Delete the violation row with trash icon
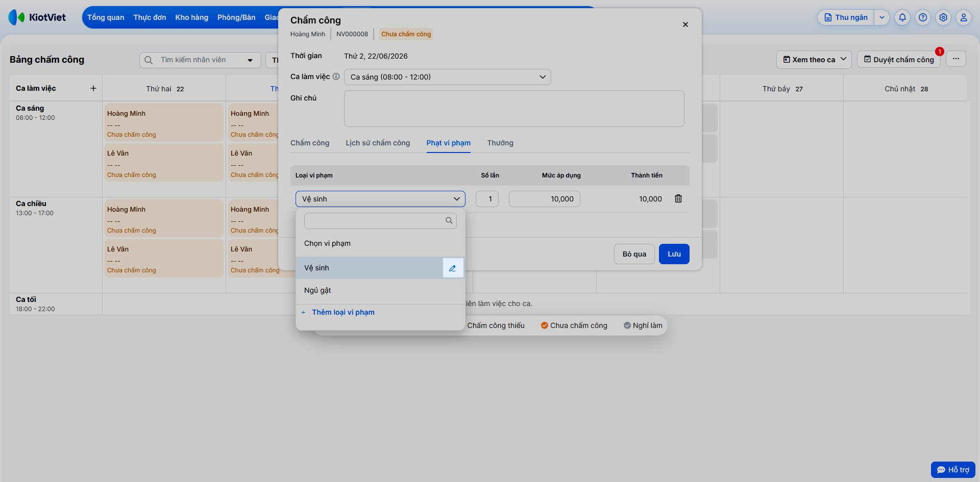 pos(678,198)
